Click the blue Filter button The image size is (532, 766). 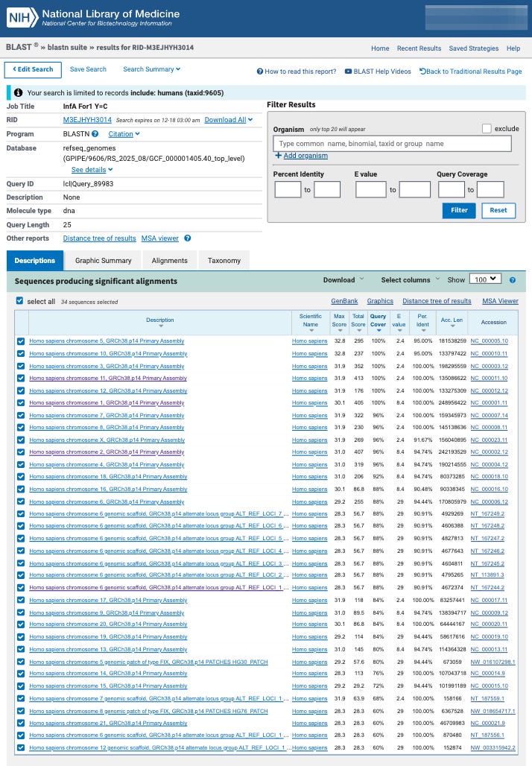[x=459, y=210]
